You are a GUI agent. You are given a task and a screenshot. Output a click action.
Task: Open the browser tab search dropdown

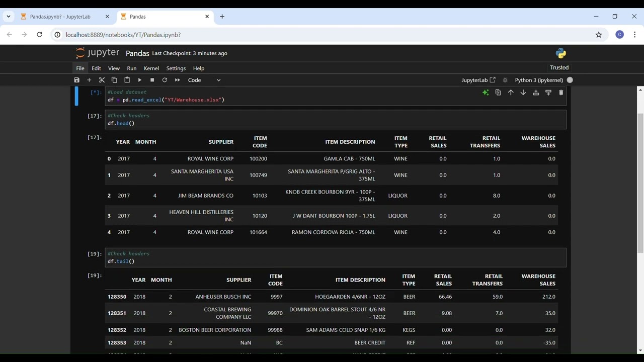coord(9,17)
